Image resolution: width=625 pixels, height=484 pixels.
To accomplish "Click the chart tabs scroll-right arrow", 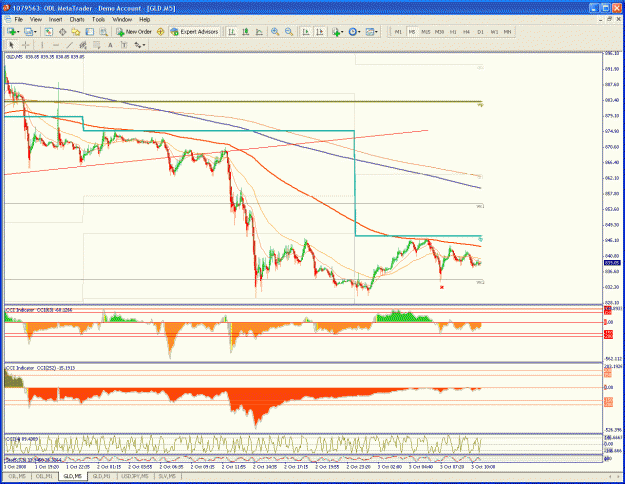I will tap(618, 476).
